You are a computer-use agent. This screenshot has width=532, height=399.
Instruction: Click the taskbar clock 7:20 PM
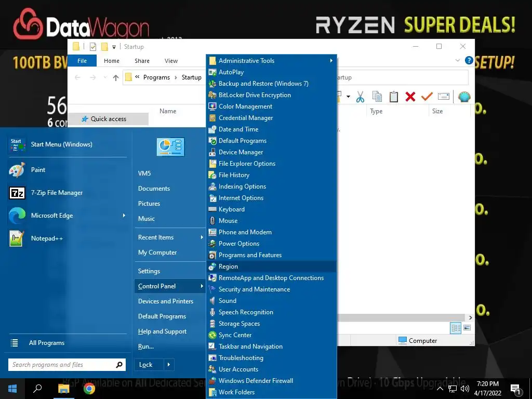[x=487, y=389]
